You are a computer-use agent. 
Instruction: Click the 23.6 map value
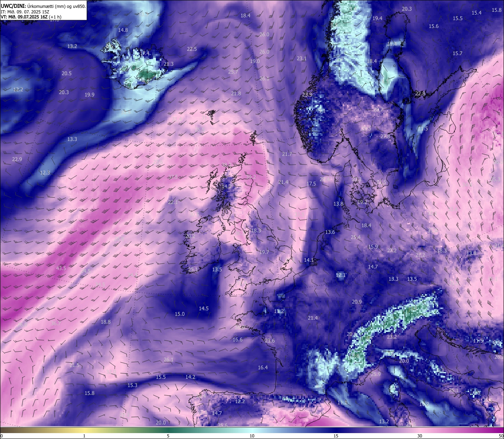270,341
